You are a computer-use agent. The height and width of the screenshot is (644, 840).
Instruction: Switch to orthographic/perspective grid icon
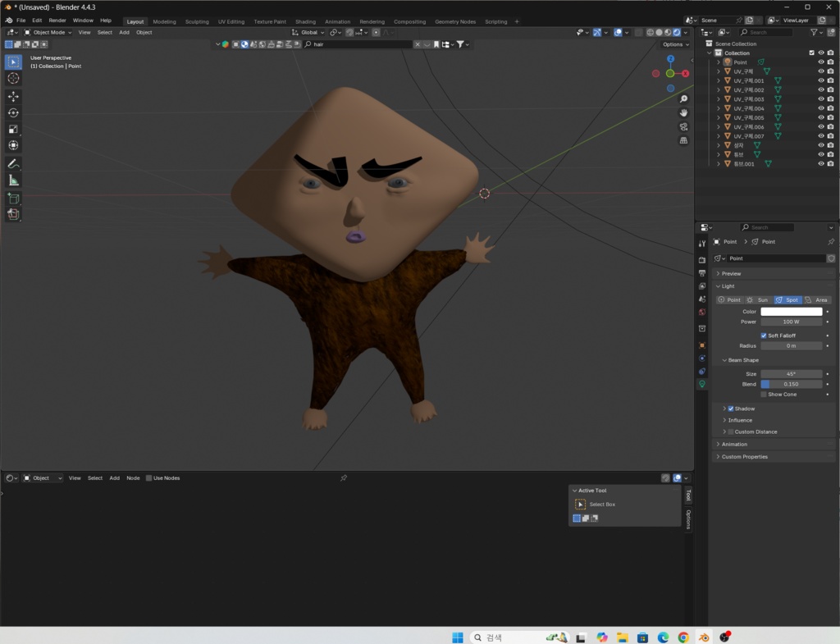[683, 140]
